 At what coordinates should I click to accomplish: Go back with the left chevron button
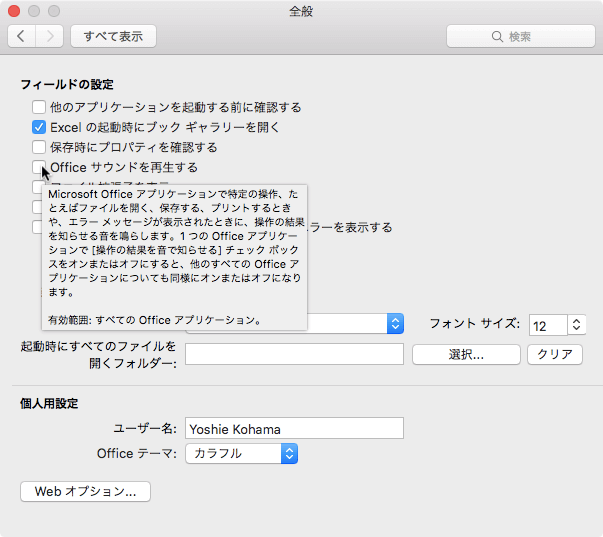click(x=22, y=36)
